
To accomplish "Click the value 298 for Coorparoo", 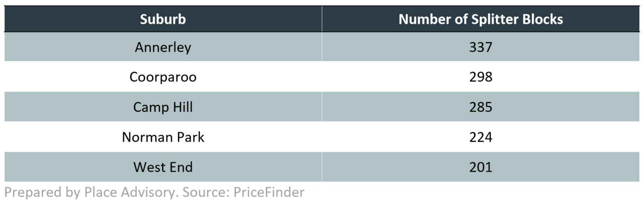I will click(x=481, y=77).
